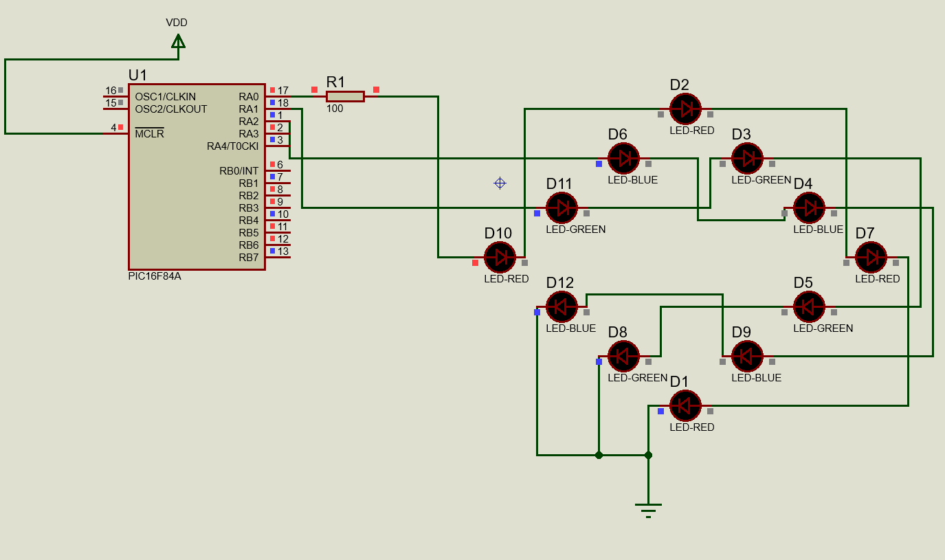Click the LED-BLUE diode D4
This screenshot has height=560, width=945.
(809, 208)
